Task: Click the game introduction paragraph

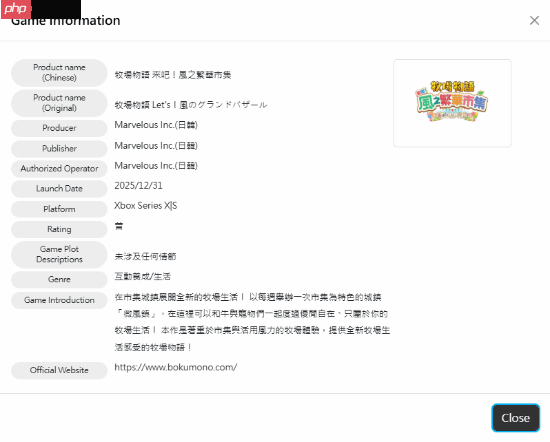Action: (x=252, y=322)
